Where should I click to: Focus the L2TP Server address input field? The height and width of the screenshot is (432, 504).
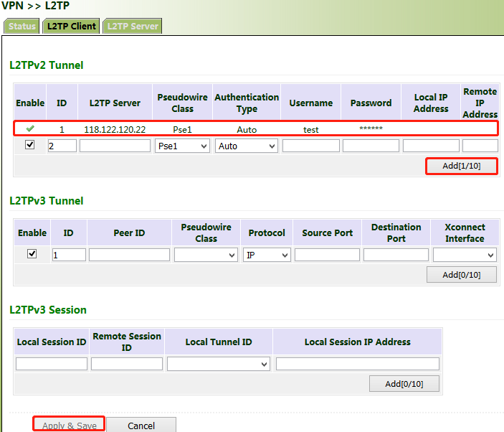tap(115, 146)
